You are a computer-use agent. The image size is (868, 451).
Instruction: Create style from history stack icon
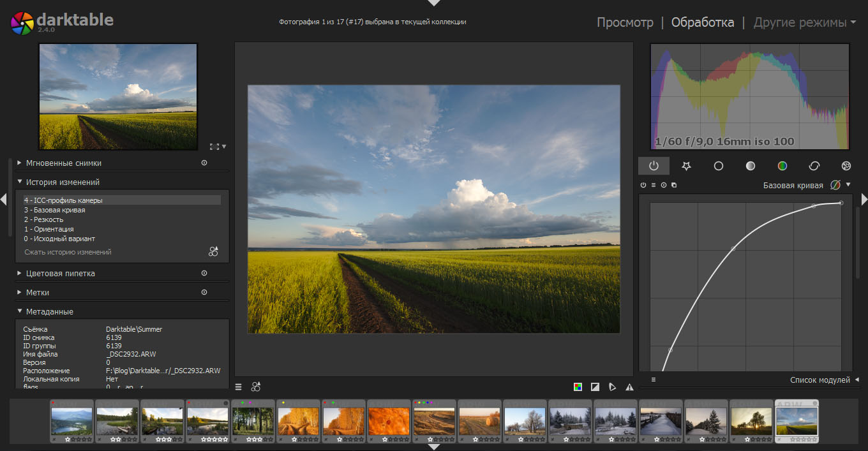coord(213,251)
